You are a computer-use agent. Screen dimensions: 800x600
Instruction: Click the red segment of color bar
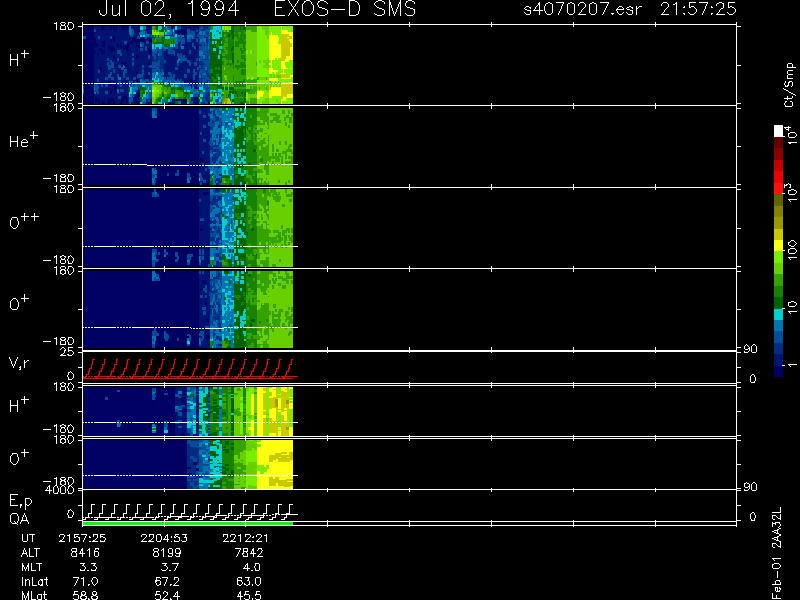click(x=779, y=177)
